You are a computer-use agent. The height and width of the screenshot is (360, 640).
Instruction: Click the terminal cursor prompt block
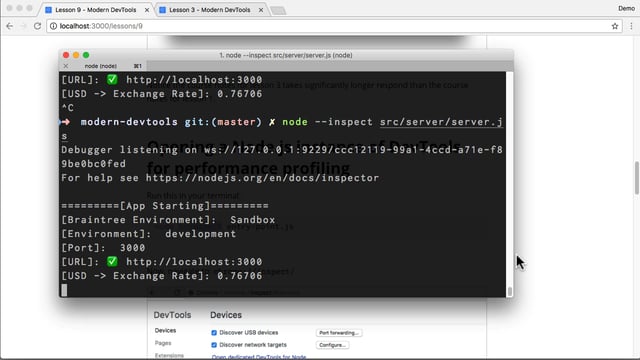point(64,290)
